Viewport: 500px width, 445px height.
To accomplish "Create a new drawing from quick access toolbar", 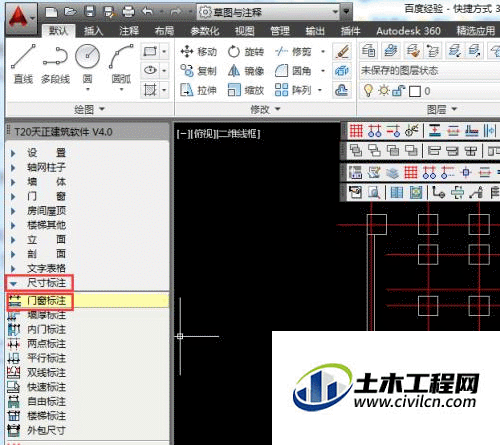I will point(52,12).
